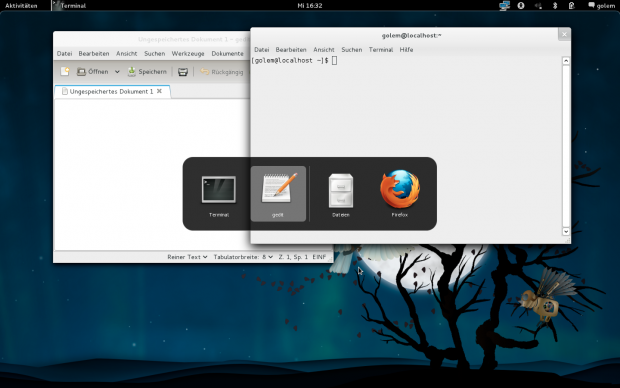
Task: Open gedit Suchen menu
Action: click(154, 53)
